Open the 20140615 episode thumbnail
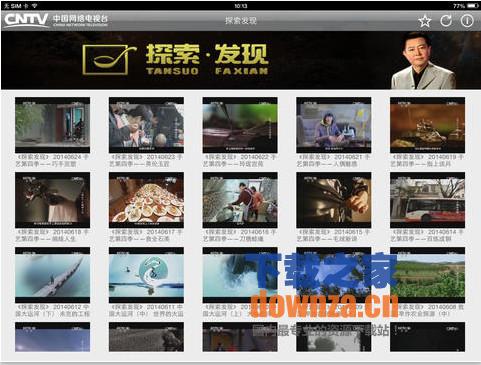 click(334, 200)
